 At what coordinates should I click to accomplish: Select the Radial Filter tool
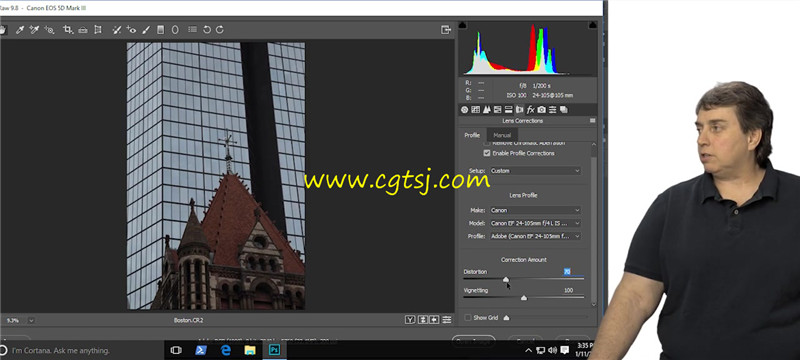pos(175,30)
